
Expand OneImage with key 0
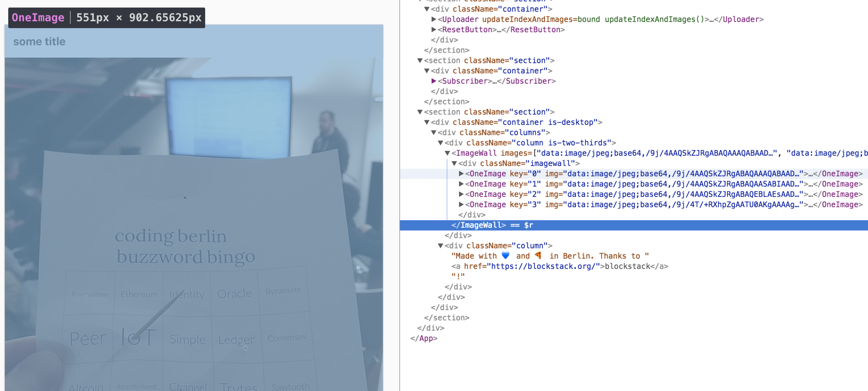click(x=461, y=174)
